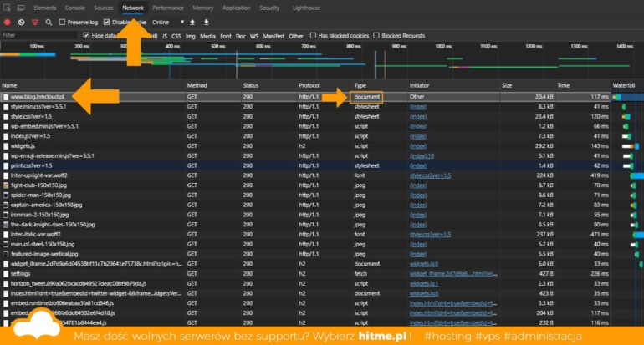The height and width of the screenshot is (345, 644).
Task: Click the 900 ms mark in the overview timeline
Action: tap(399, 47)
